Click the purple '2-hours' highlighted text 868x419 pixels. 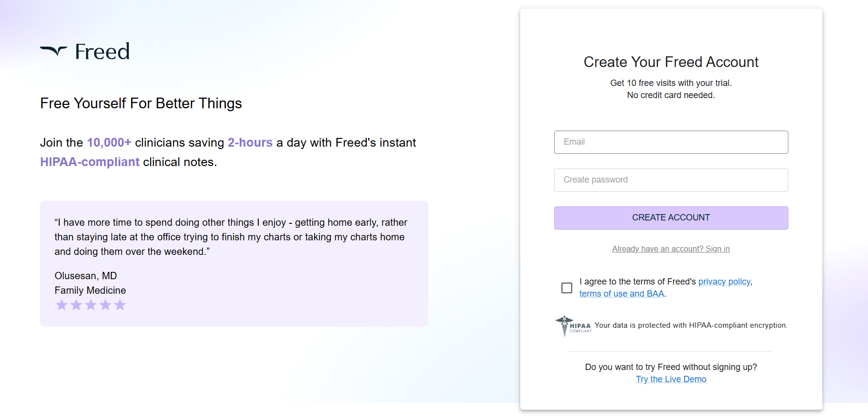point(250,143)
